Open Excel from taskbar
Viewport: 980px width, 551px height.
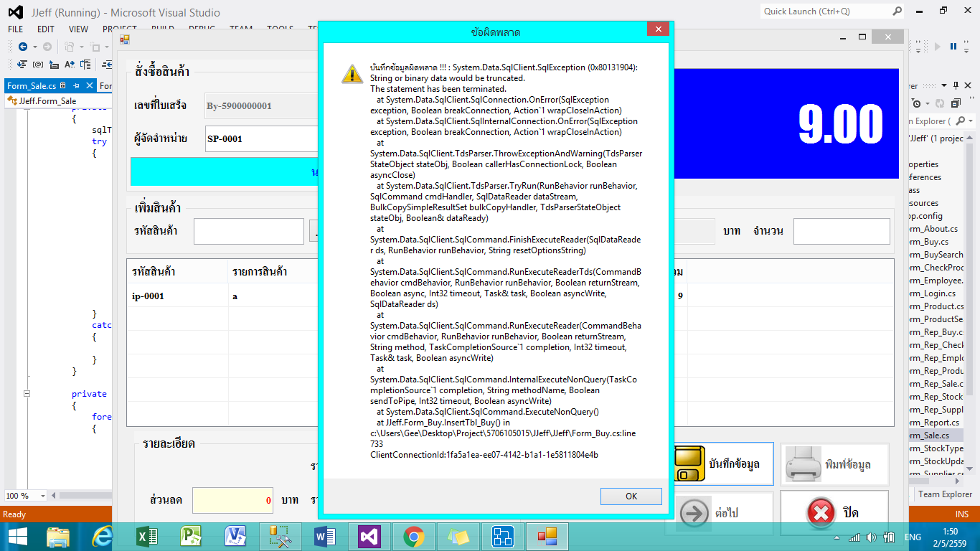click(148, 537)
